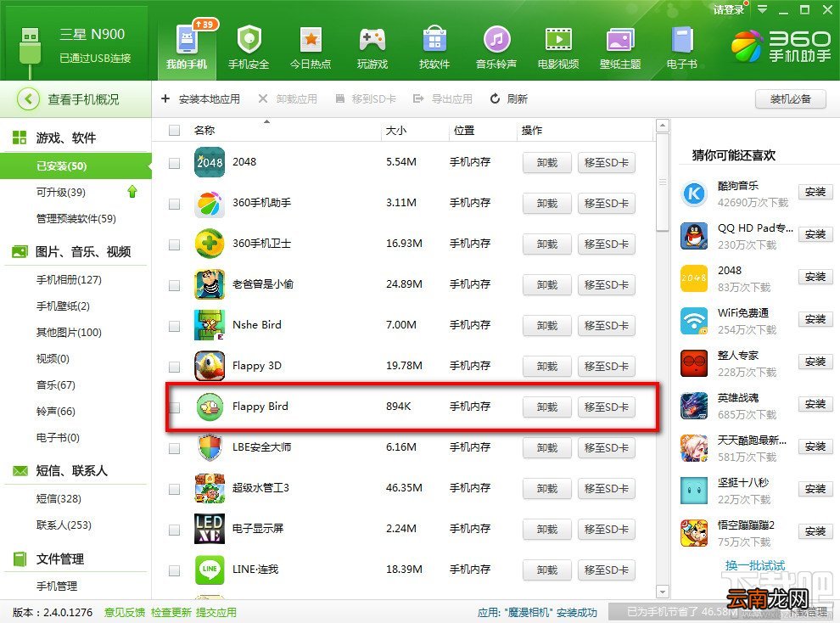Click the 电影视频 film icon
840x623 pixels.
click(x=558, y=40)
